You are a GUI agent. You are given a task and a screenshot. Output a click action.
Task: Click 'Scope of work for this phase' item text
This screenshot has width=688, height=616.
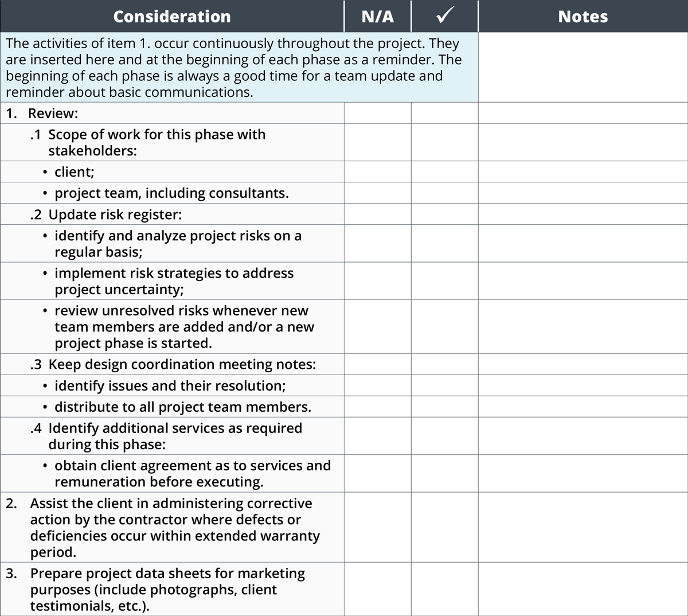pyautogui.click(x=157, y=142)
